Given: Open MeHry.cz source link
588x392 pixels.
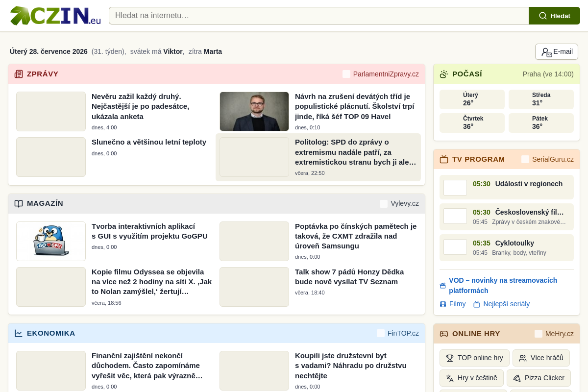Looking at the screenshot, I should (x=554, y=334).
